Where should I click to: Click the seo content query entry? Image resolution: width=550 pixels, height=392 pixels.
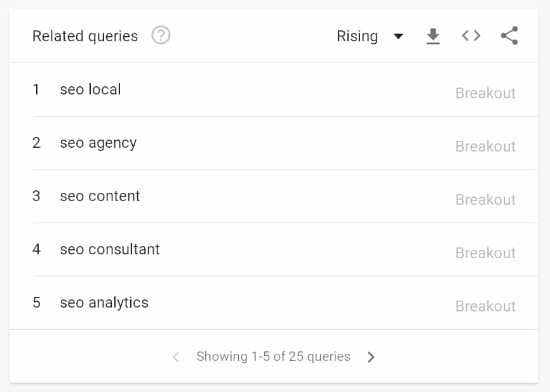coord(100,196)
